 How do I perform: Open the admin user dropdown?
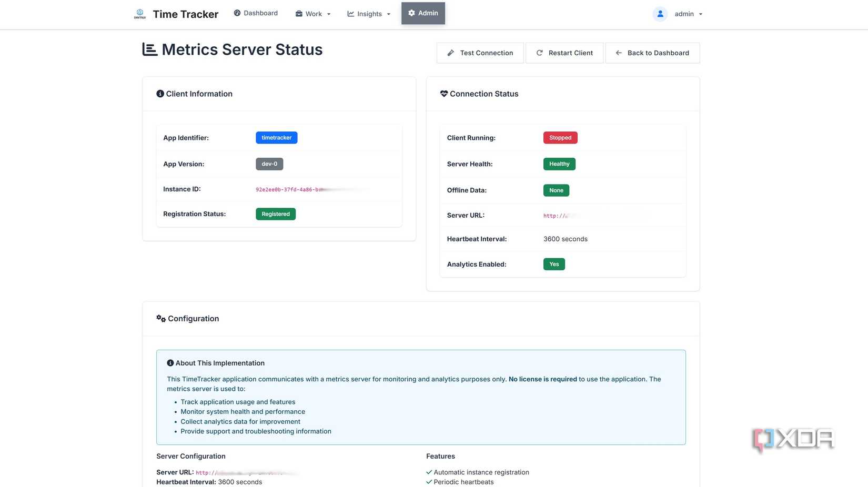coord(688,14)
